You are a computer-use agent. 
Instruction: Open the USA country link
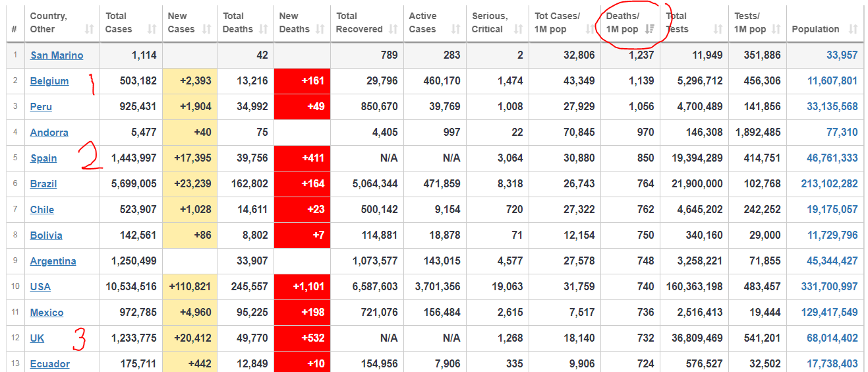coord(40,287)
